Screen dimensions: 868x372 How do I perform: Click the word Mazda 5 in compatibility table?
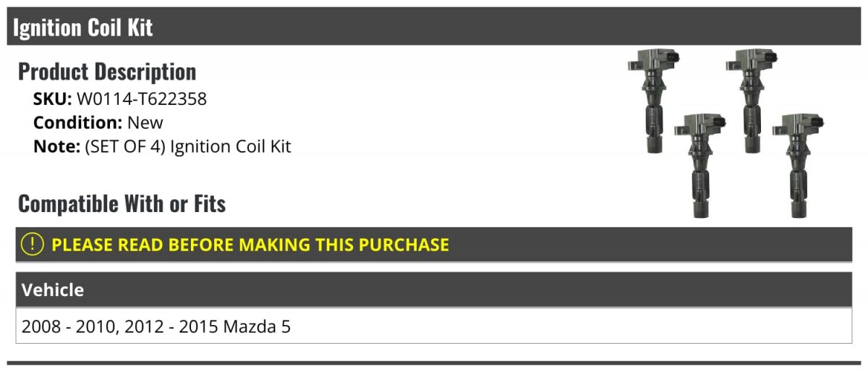(257, 326)
